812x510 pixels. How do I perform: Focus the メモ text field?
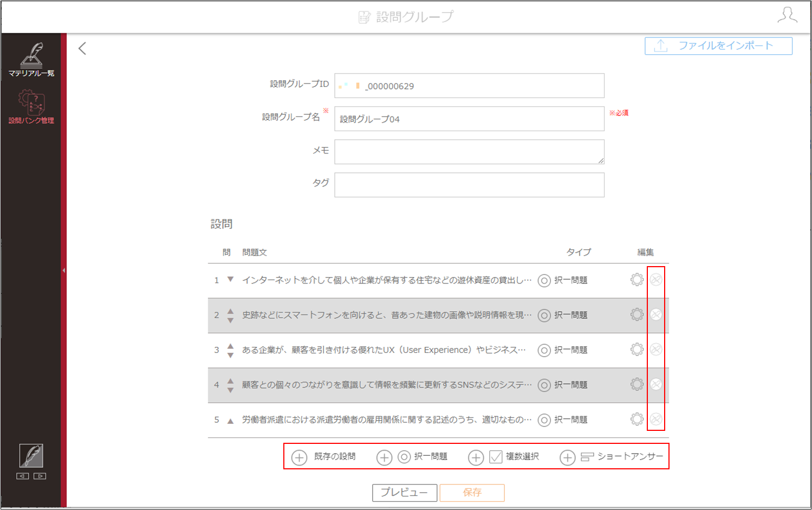click(469, 152)
